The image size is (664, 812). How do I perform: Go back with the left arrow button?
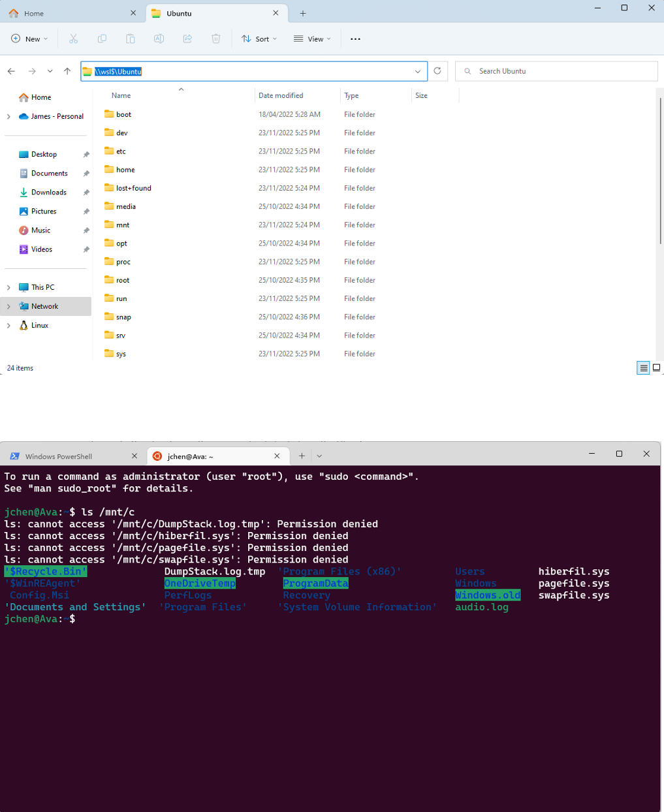11,71
